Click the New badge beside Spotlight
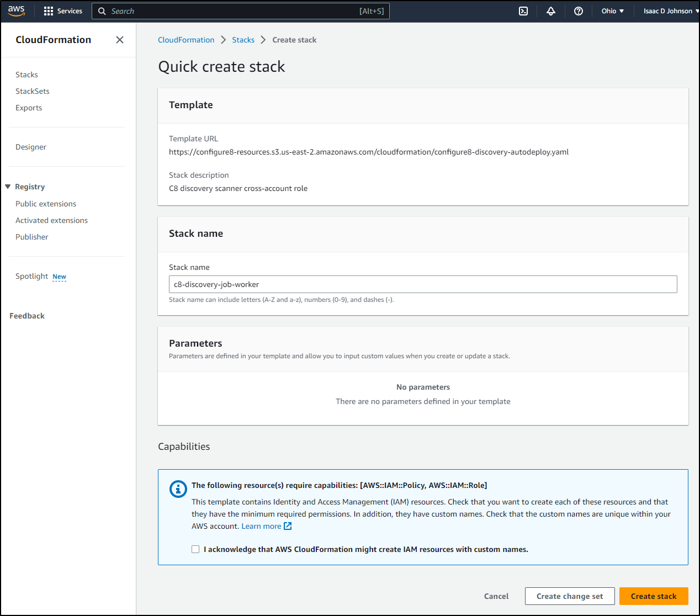The height and width of the screenshot is (616, 700). coord(59,277)
